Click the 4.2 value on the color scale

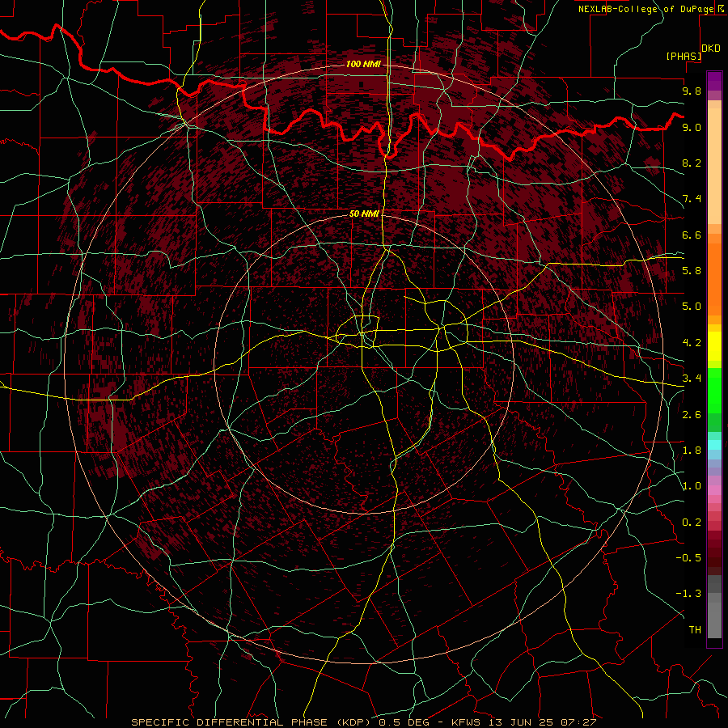pyautogui.click(x=692, y=343)
